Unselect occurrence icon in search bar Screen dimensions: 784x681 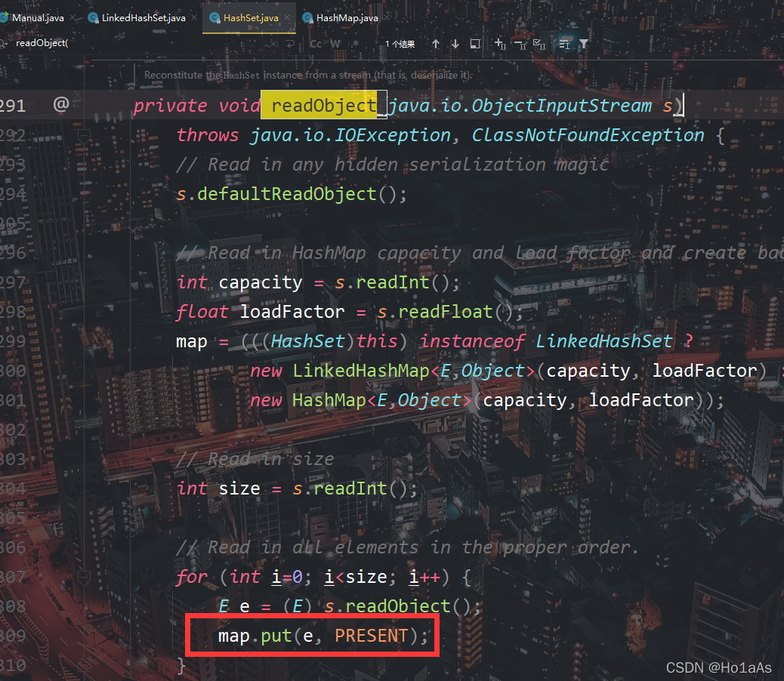click(520, 45)
